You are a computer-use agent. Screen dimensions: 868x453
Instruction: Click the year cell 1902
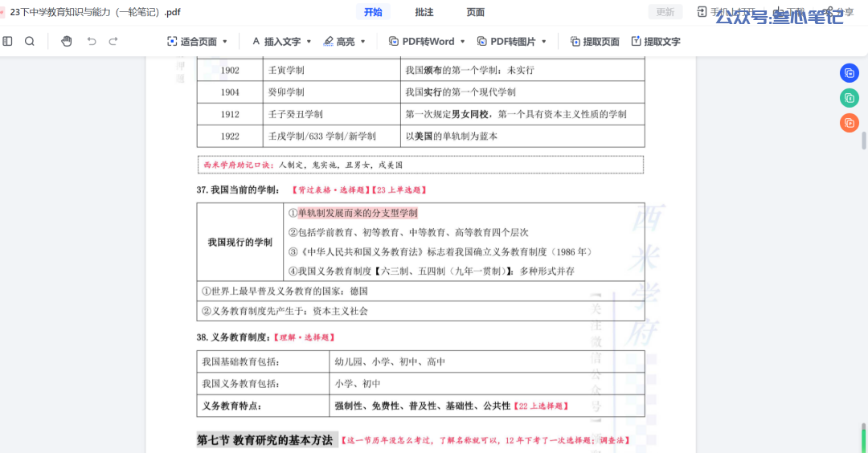[230, 70]
